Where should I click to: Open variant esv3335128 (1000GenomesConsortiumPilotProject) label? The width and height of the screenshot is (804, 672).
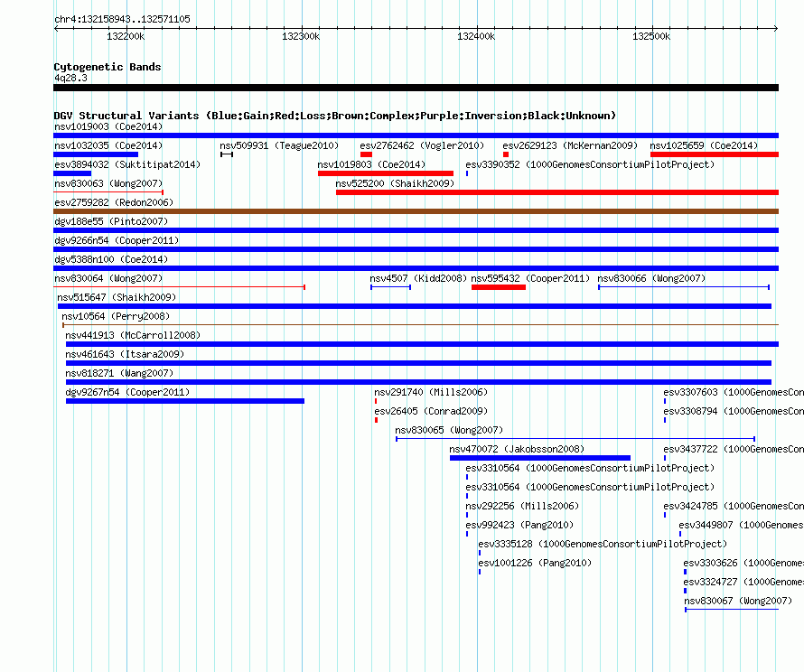[603, 544]
